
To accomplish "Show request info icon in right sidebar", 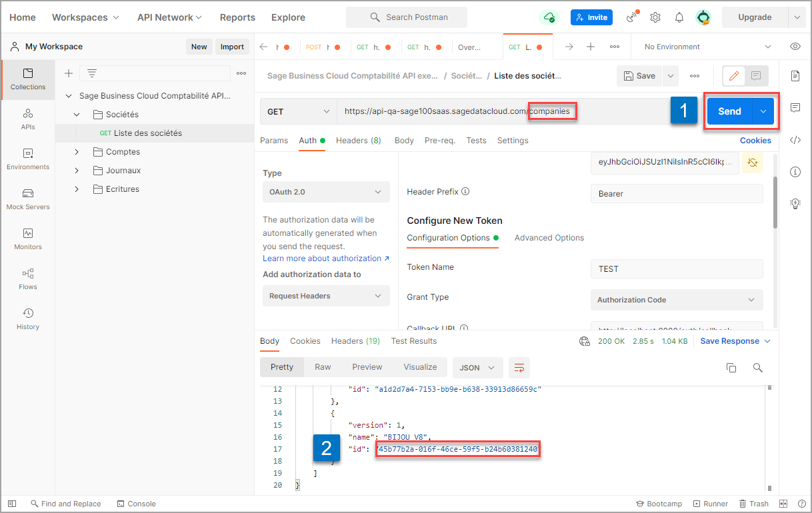I will (x=795, y=172).
